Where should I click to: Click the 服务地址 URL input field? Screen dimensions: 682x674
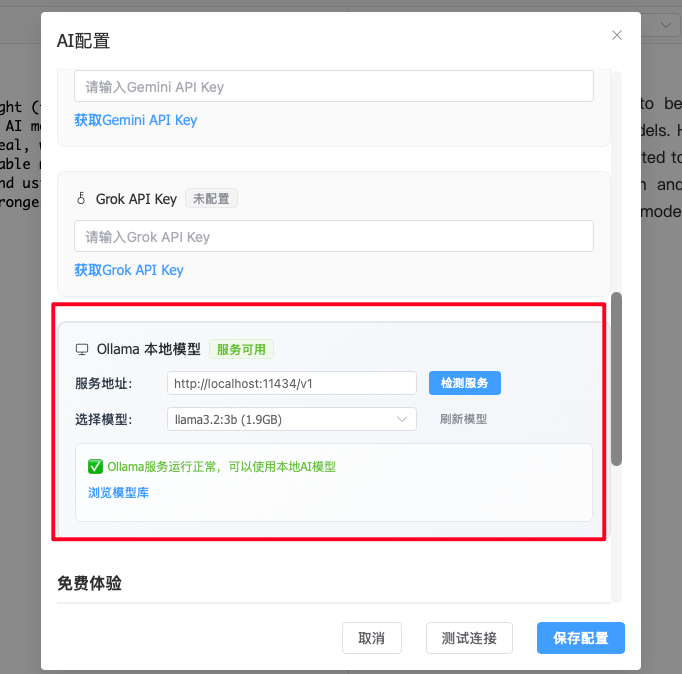click(292, 383)
